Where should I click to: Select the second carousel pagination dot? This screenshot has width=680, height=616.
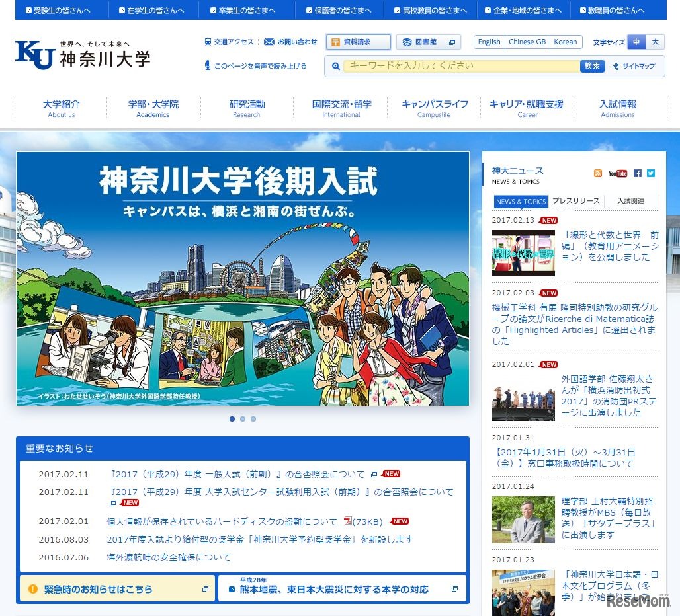point(243,418)
